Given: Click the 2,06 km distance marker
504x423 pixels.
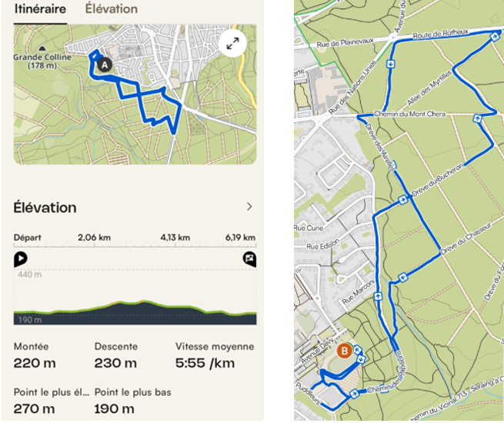Looking at the screenshot, I should 95,238.
